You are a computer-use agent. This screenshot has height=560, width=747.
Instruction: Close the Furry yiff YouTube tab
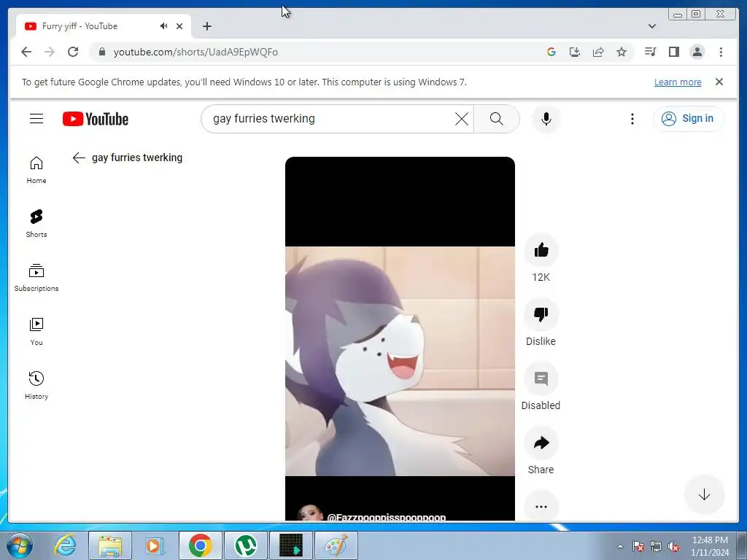pos(179,26)
